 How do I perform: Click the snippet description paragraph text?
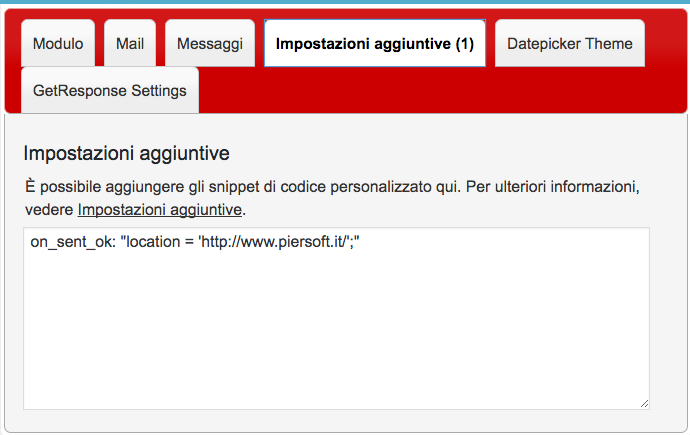click(332, 198)
